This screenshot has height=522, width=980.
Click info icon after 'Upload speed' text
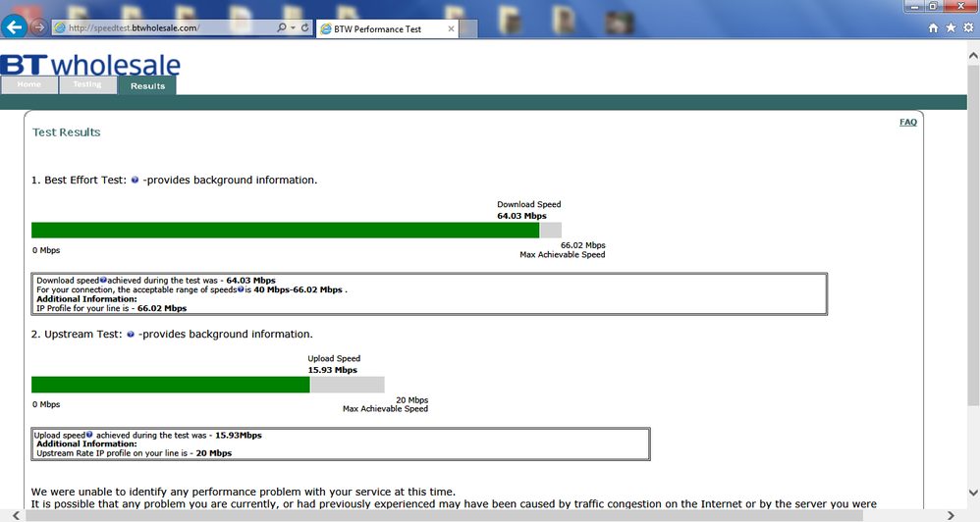click(89, 435)
